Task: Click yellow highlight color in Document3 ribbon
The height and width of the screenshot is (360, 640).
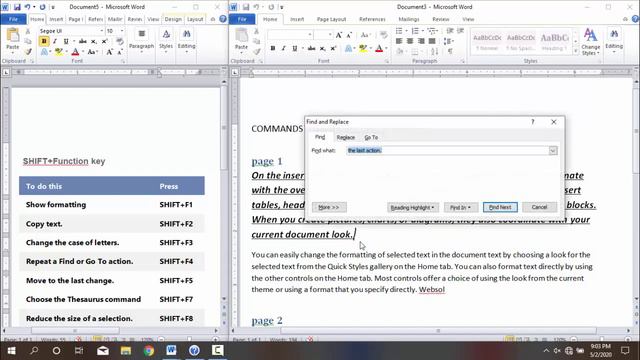Action: [363, 48]
